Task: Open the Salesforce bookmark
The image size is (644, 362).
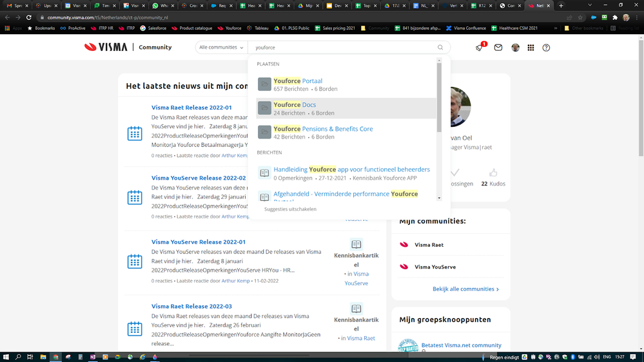Action: [x=153, y=28]
